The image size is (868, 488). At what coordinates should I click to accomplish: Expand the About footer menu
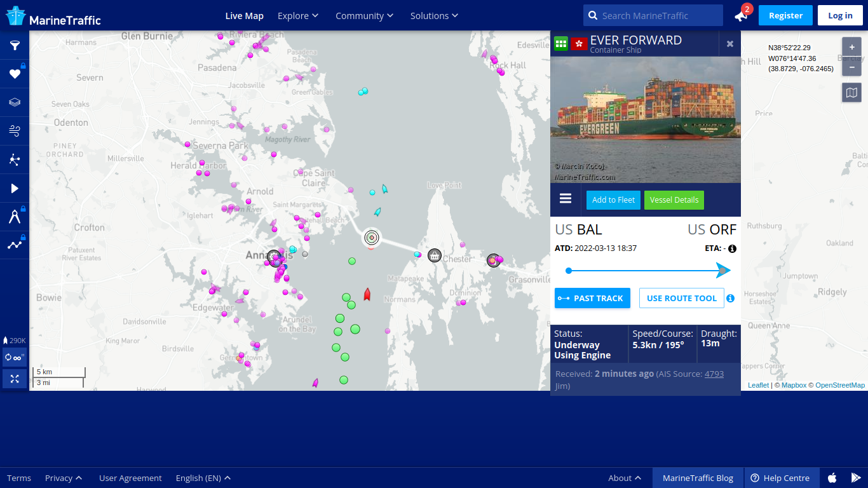(x=625, y=478)
